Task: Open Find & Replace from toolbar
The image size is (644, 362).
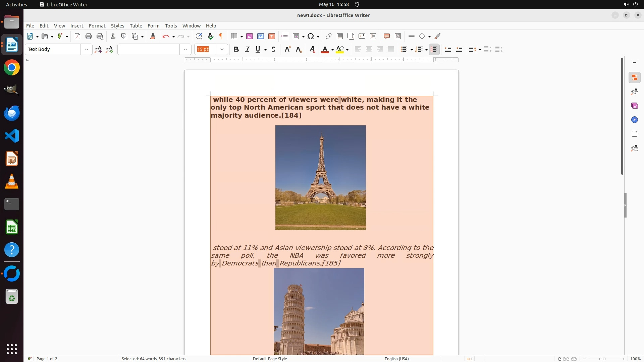Action: [199, 36]
